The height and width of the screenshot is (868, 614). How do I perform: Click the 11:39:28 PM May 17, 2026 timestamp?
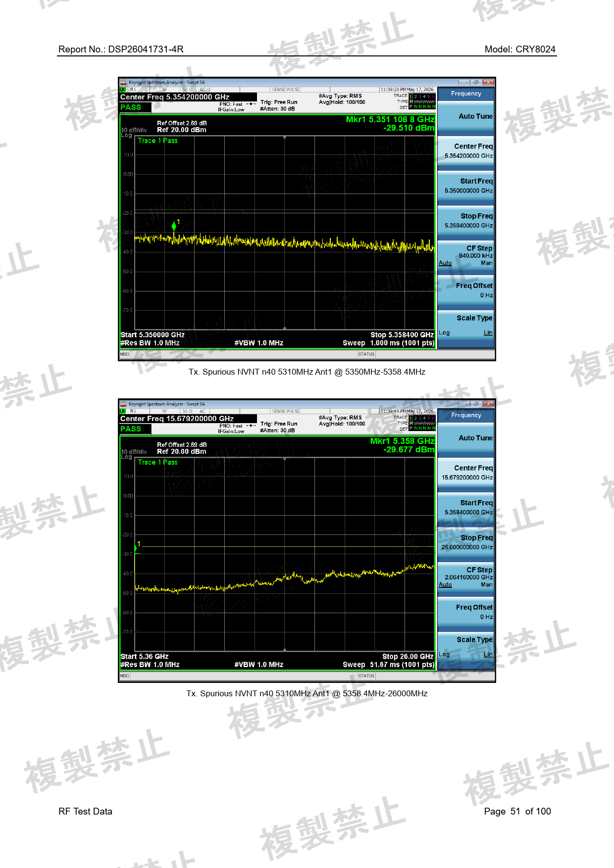click(407, 90)
